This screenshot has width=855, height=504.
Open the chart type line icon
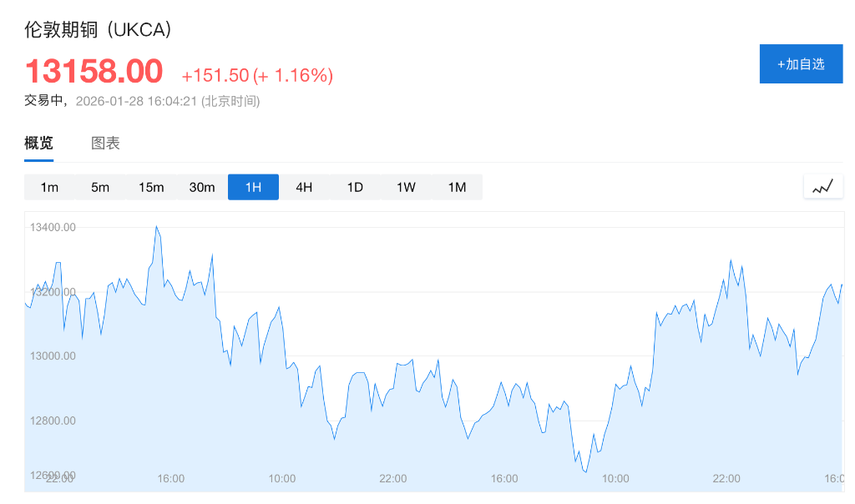[822, 187]
